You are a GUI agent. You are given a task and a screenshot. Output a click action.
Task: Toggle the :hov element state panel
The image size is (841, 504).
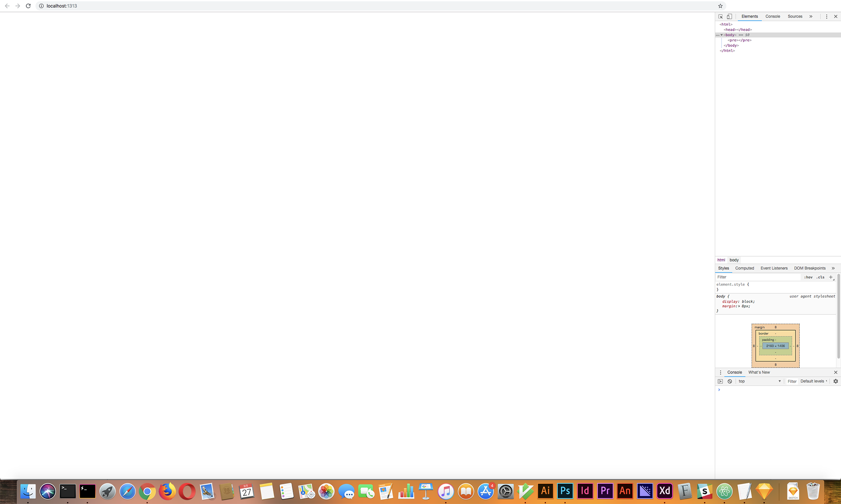[808, 277]
